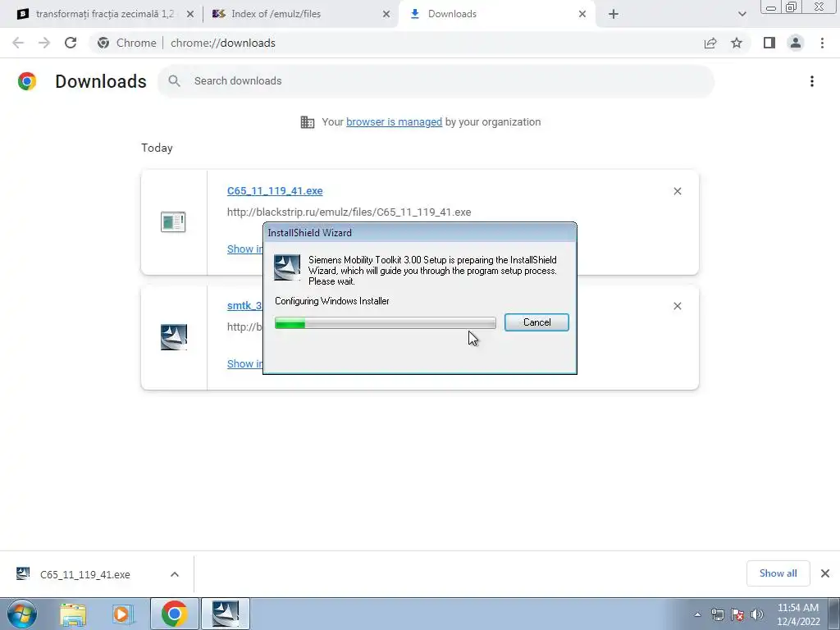Show hidden tray icons arrow
The image size is (840, 630).
pos(697,614)
